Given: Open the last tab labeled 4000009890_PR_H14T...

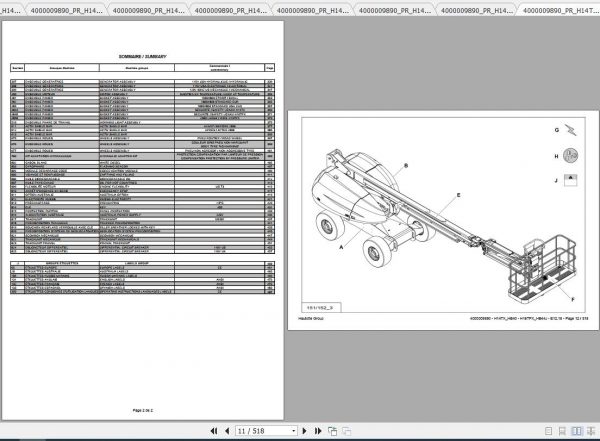Looking at the screenshot, I should 559,10.
